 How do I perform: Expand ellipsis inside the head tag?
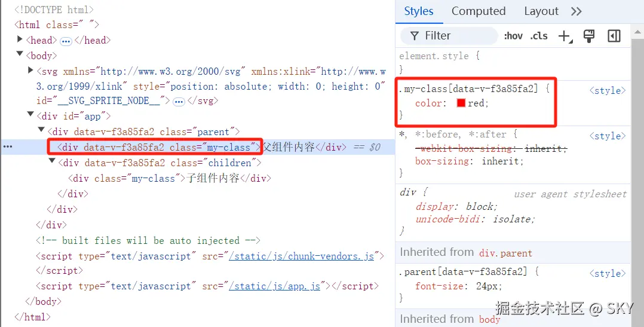[66, 41]
